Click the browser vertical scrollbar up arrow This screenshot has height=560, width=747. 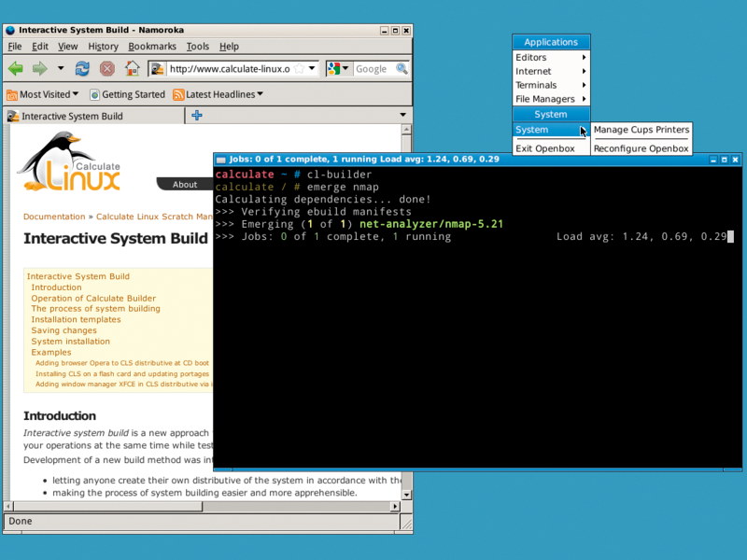tap(406, 129)
